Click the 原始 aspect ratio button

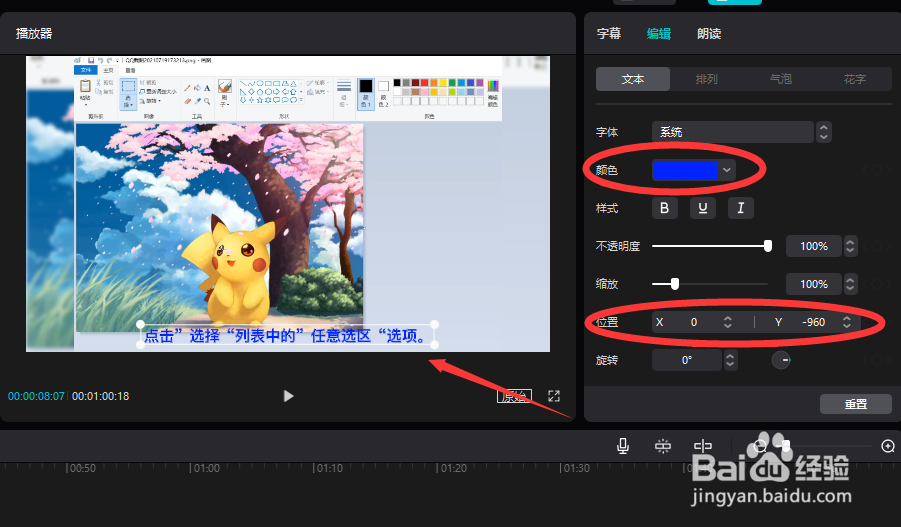pyautogui.click(x=514, y=396)
